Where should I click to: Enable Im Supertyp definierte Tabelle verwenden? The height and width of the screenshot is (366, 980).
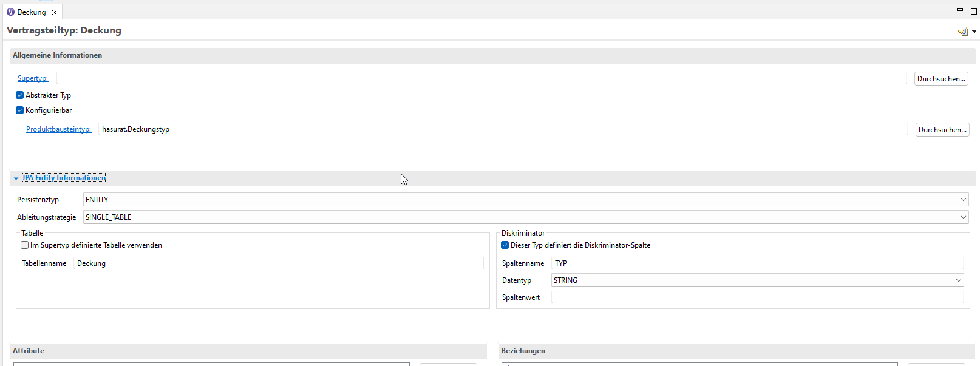25,245
